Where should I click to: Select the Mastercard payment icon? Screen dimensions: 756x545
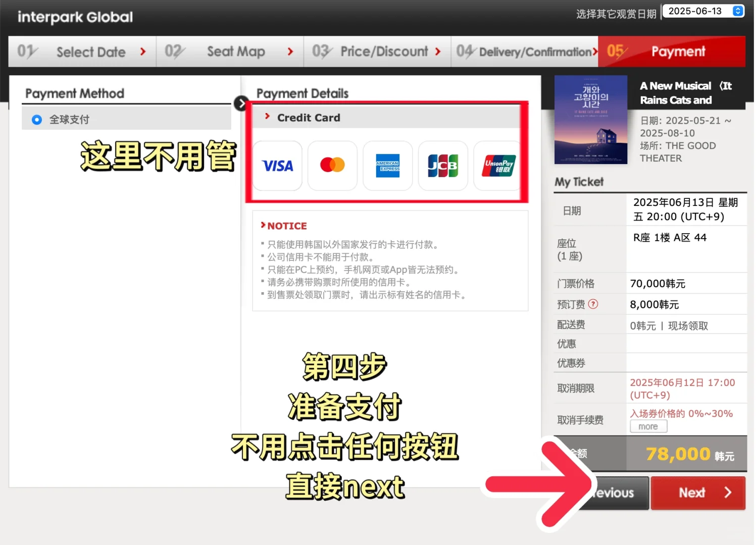[x=332, y=166]
